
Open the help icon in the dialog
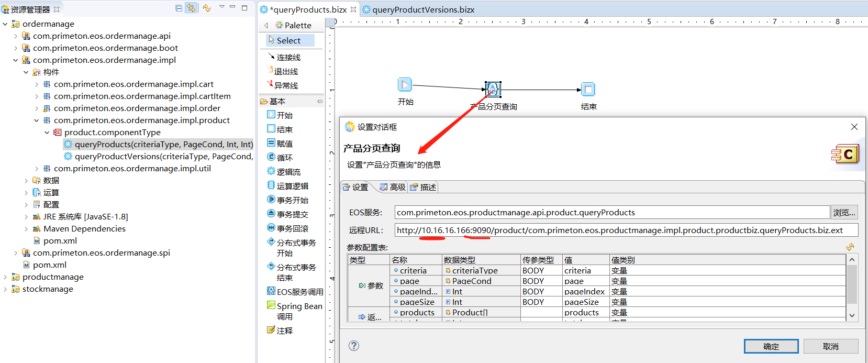tap(354, 346)
